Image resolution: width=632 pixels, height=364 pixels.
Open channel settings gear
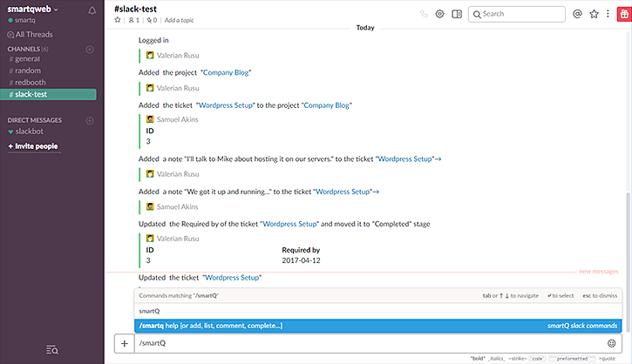439,14
